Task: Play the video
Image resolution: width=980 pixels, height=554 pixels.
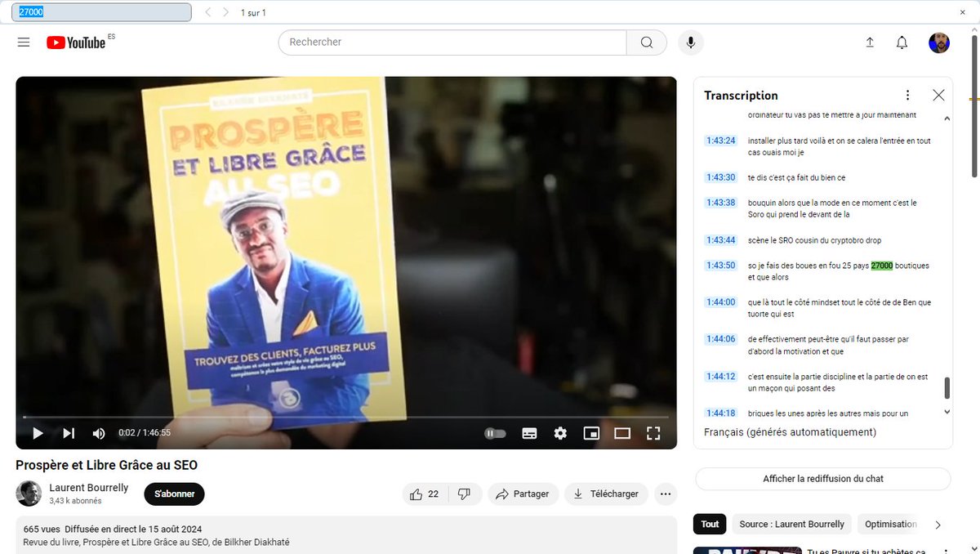Action: (38, 433)
